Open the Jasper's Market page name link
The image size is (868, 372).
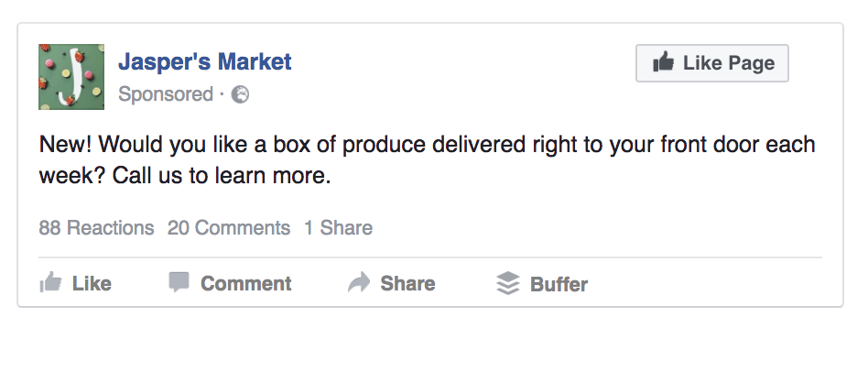pos(205,61)
